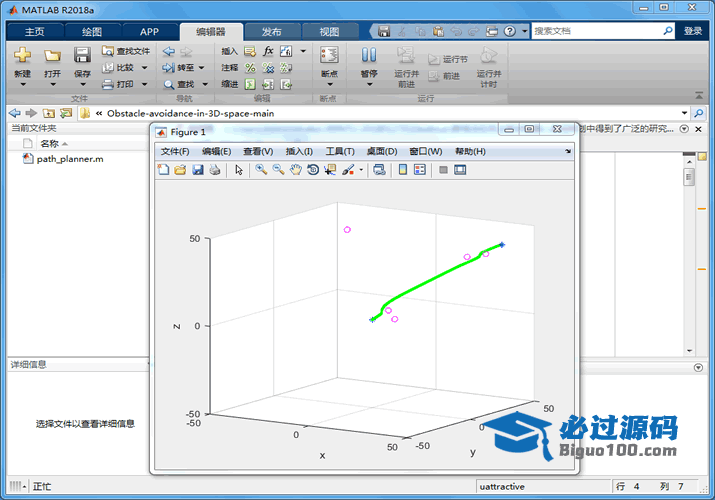Open Figure 1 桌面(D) menu
This screenshot has width=715, height=500.
[x=382, y=151]
